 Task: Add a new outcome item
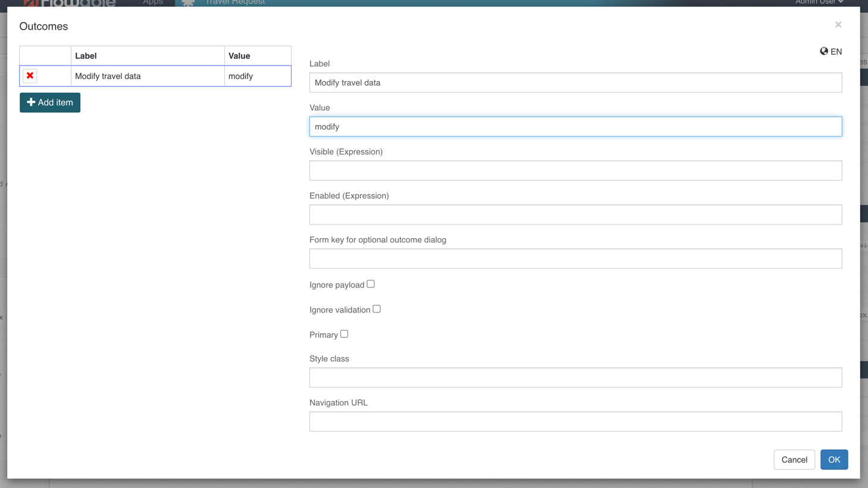50,102
